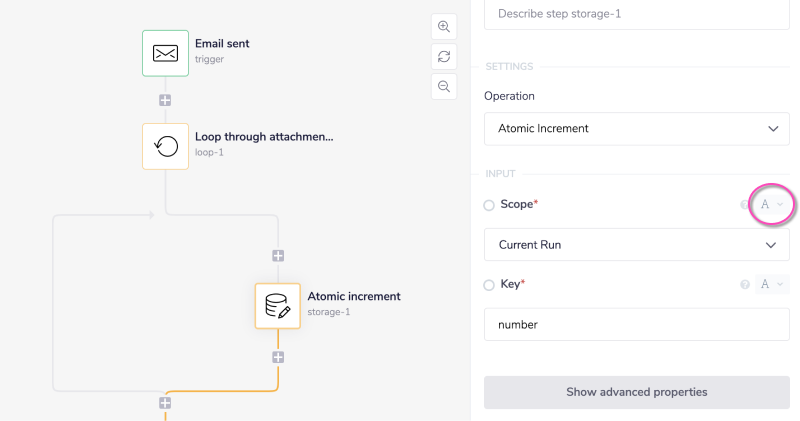This screenshot has width=800, height=421.
Task: Click the Loop through attachments loop icon
Action: tap(165, 146)
